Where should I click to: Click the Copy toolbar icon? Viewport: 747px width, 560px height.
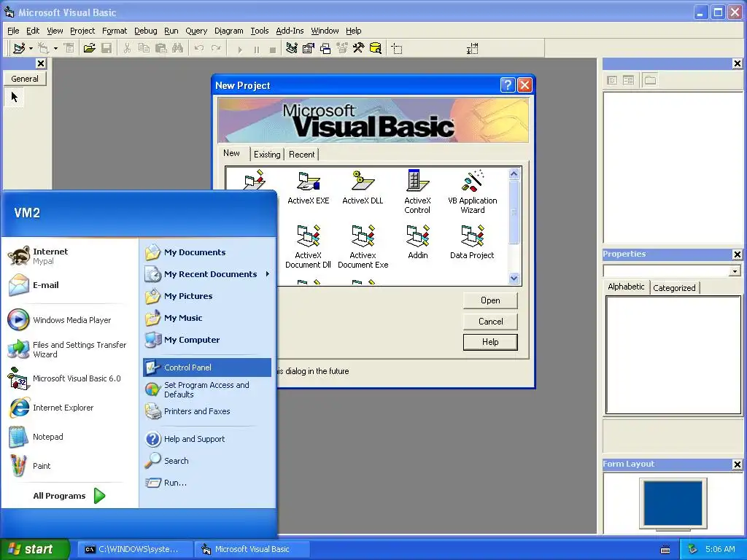[144, 48]
